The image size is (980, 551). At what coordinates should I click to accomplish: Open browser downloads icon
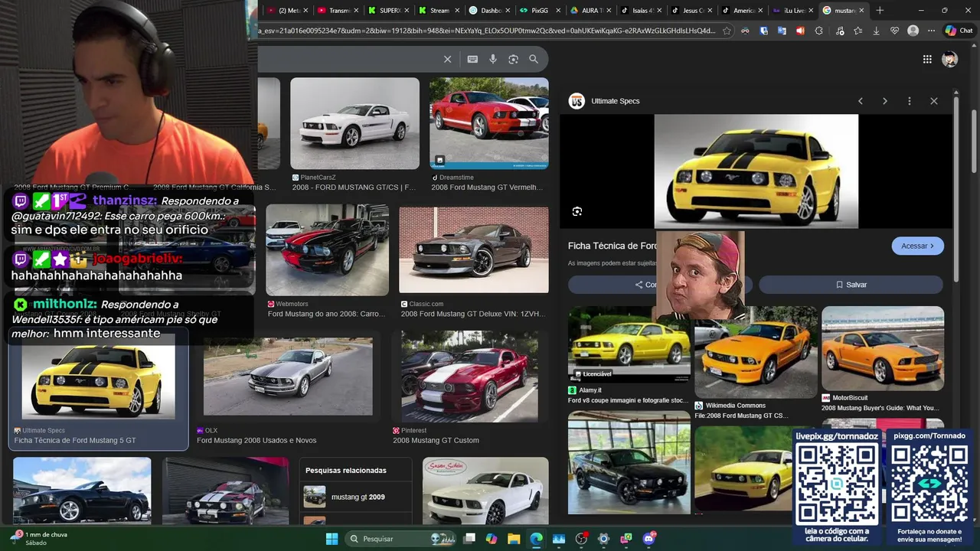pos(876,31)
